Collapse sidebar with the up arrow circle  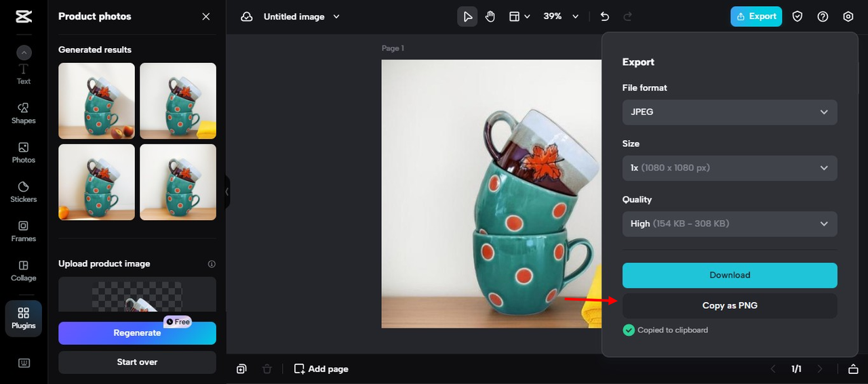[x=24, y=52]
